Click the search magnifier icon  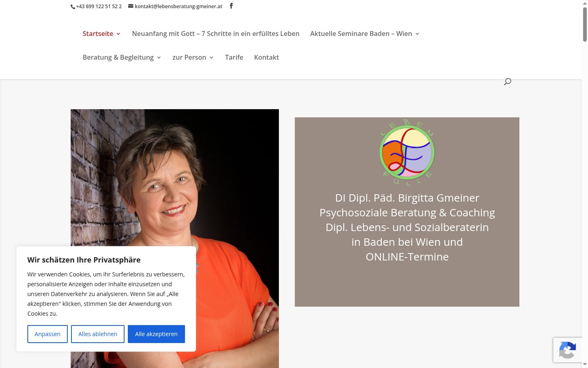point(508,82)
